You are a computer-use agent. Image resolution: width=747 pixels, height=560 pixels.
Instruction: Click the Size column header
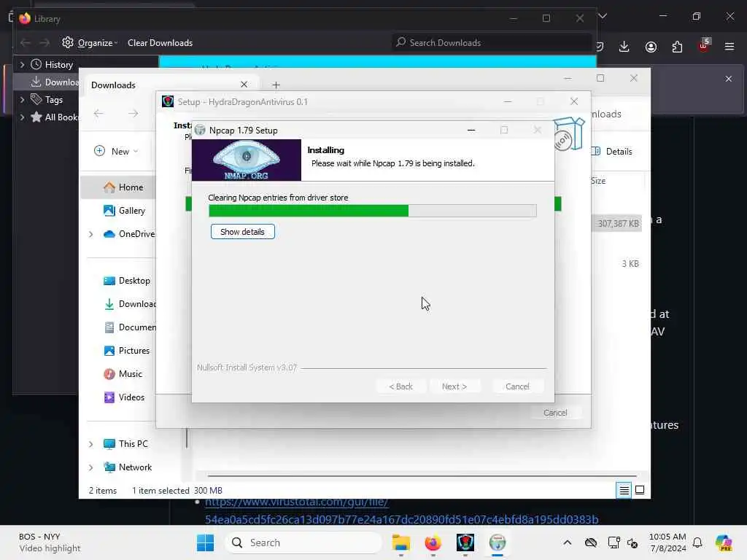point(600,181)
